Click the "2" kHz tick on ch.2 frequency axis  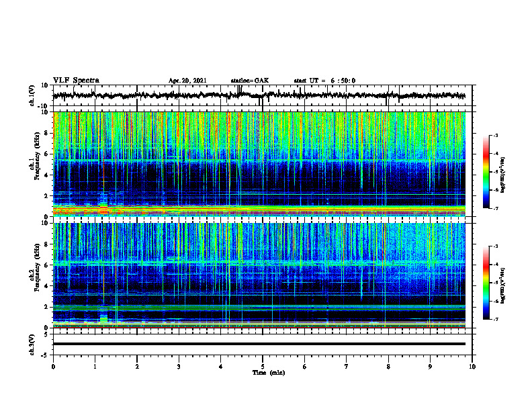47,307
